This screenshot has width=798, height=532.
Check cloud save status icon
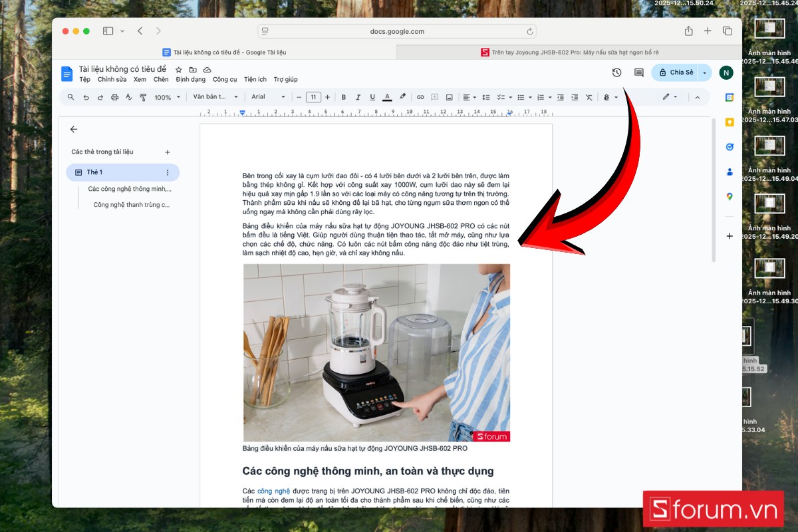(207, 70)
